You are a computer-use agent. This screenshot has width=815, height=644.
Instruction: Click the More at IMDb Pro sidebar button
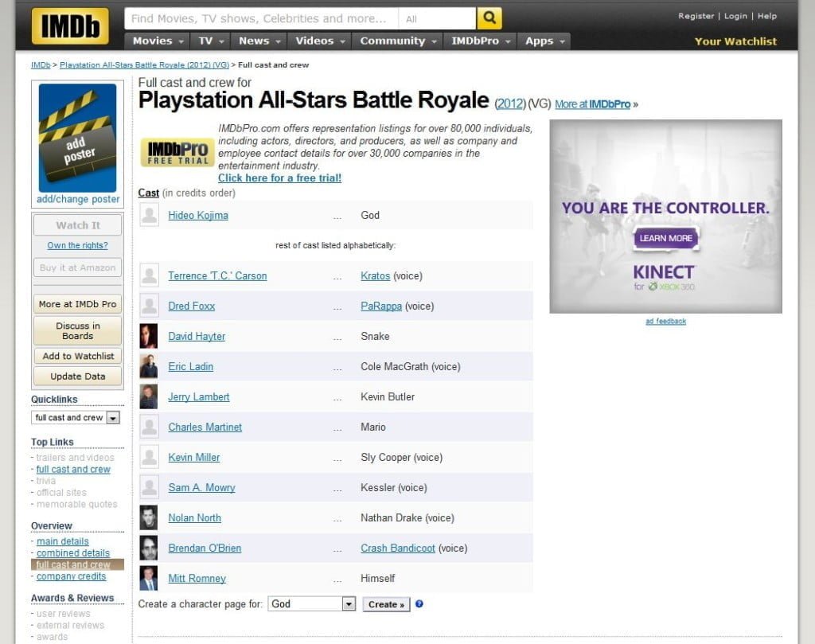coord(78,304)
